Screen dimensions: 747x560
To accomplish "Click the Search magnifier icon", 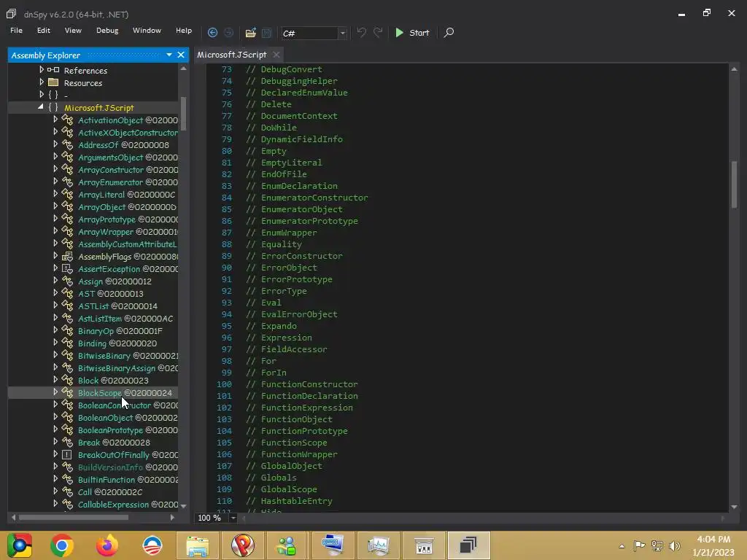I will [449, 33].
